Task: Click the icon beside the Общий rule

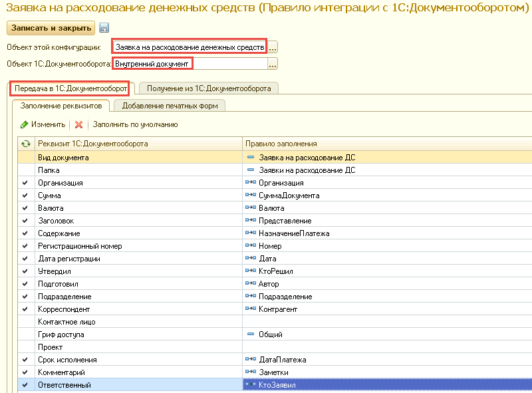Action: point(251,334)
